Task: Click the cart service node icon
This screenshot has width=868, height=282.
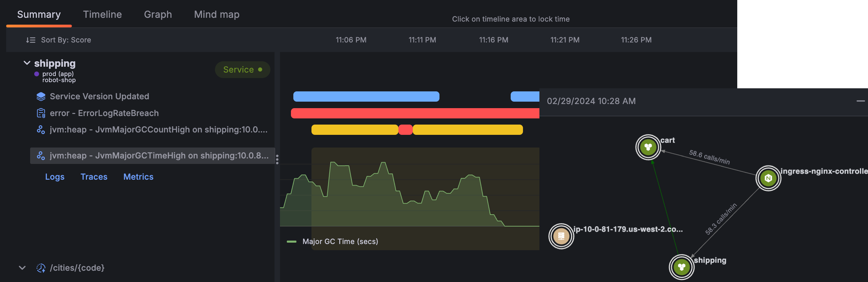Action: tap(648, 148)
